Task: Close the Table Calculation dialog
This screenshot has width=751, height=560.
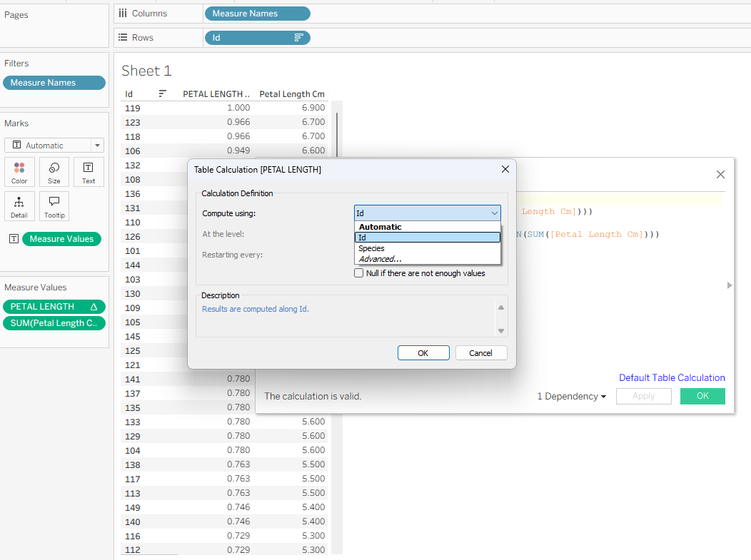Action: click(505, 170)
